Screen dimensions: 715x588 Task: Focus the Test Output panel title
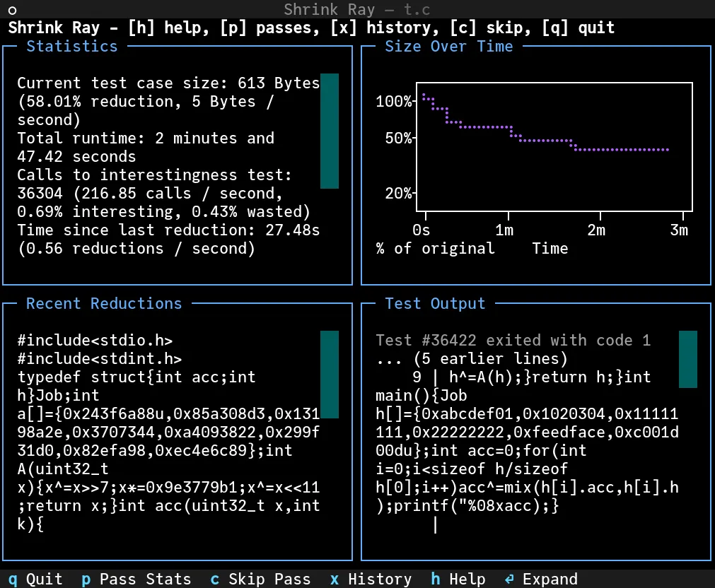[435, 303]
